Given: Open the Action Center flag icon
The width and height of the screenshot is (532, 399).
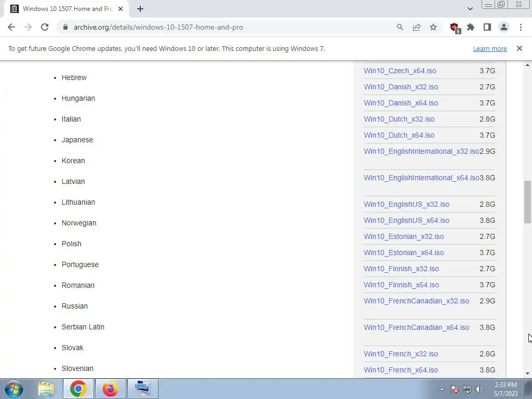Looking at the screenshot, I should pos(455,390).
